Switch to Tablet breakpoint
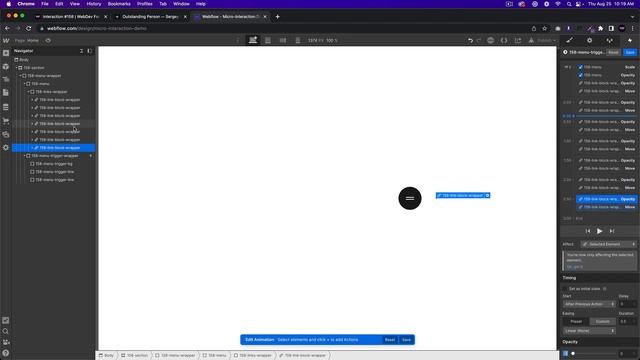 (268, 40)
